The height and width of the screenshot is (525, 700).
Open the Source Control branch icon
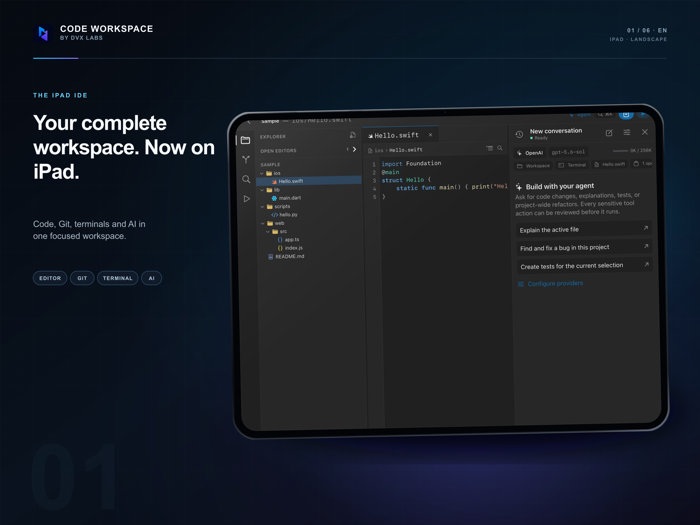pos(246,159)
